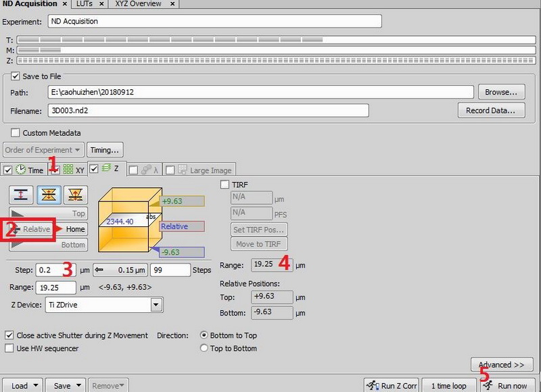The width and height of the screenshot is (541, 392).
Task: Enable the Use HW sequencer checkbox
Action: (x=9, y=348)
